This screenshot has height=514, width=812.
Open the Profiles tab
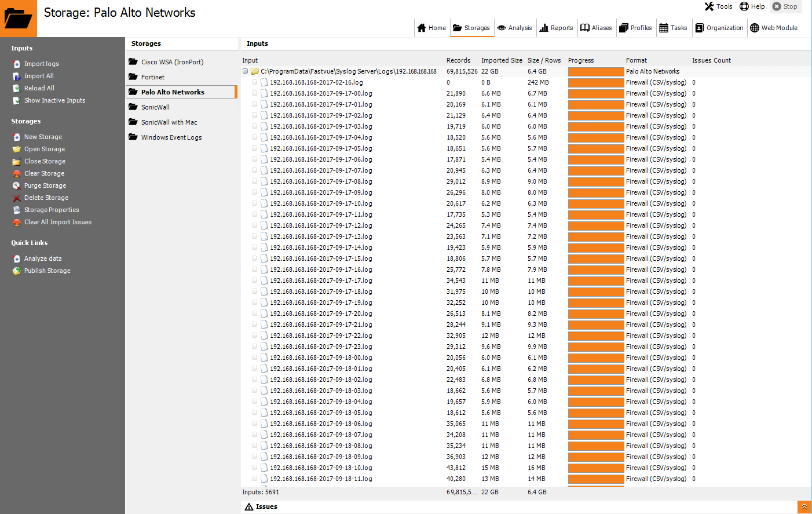pos(635,28)
